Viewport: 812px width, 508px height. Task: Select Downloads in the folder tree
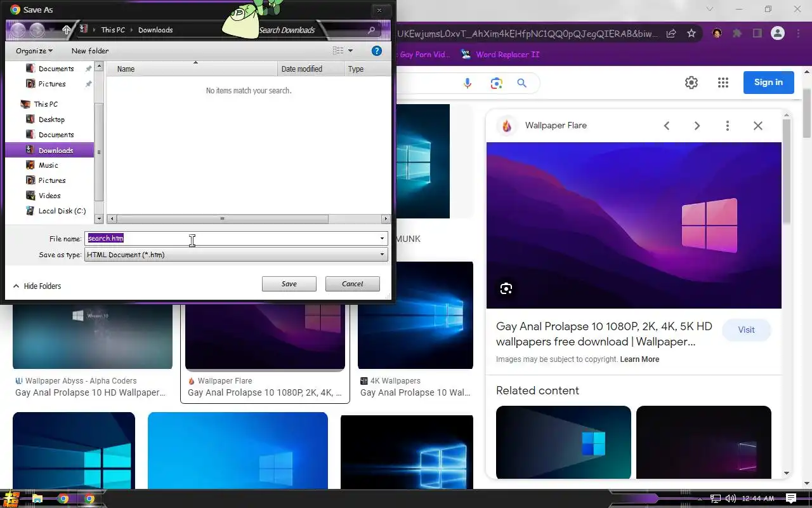(49, 150)
